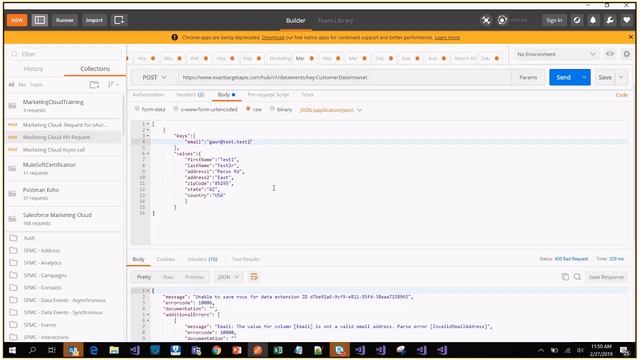Switch to the History tab

click(x=33, y=69)
